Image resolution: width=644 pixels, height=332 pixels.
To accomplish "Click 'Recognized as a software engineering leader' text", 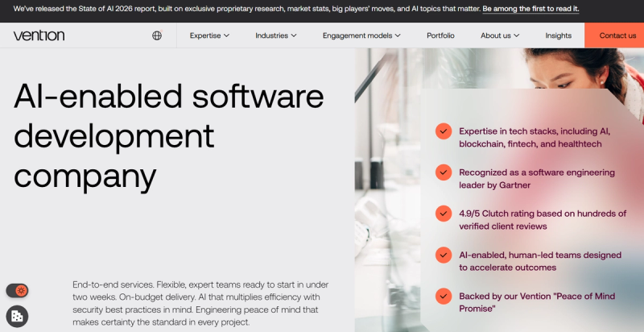I will (x=537, y=179).
